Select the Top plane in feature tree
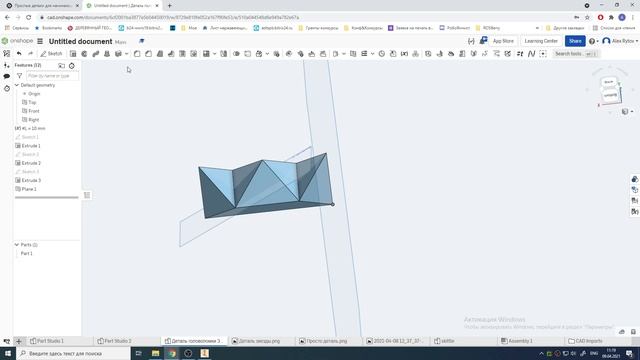The width and height of the screenshot is (640, 360). pyautogui.click(x=32, y=102)
